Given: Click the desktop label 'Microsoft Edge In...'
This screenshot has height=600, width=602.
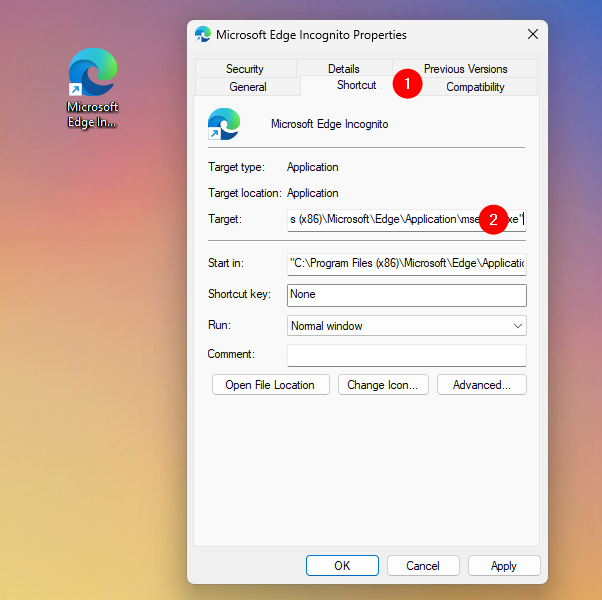Looking at the screenshot, I should [93, 114].
